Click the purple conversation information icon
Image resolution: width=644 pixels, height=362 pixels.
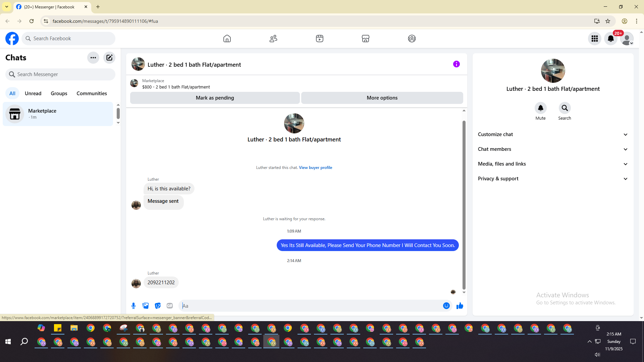pyautogui.click(x=456, y=64)
